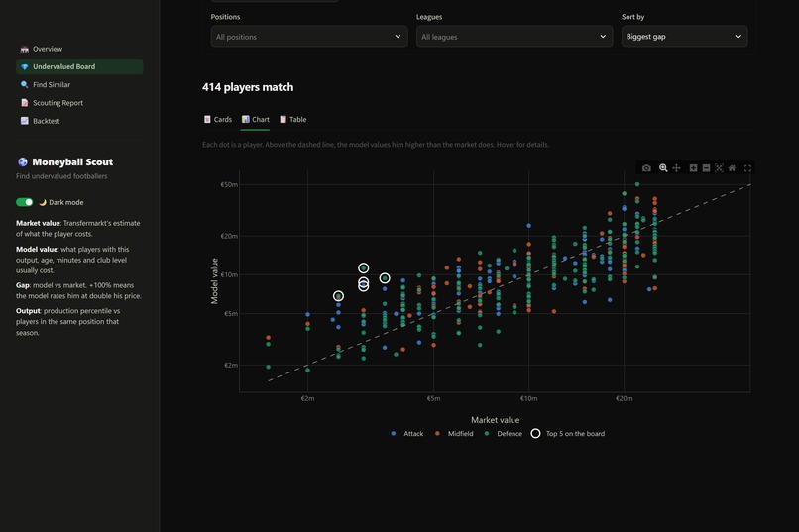Zoom in using the plus modebar icon

(693, 168)
